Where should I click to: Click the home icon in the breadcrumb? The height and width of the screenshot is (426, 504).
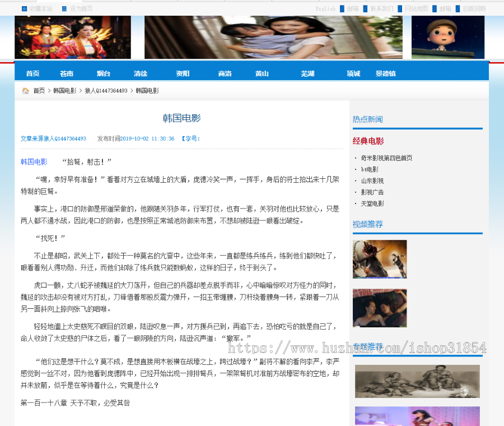25,90
